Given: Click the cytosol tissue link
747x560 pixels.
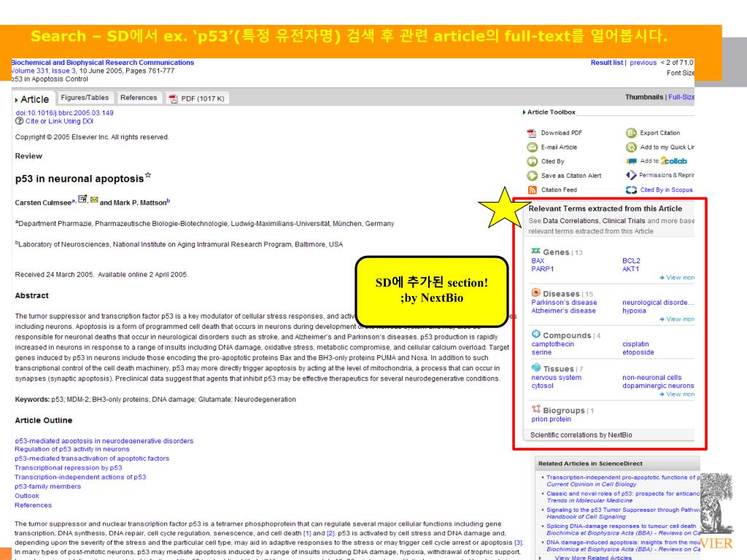Looking at the screenshot, I should pos(543,386).
